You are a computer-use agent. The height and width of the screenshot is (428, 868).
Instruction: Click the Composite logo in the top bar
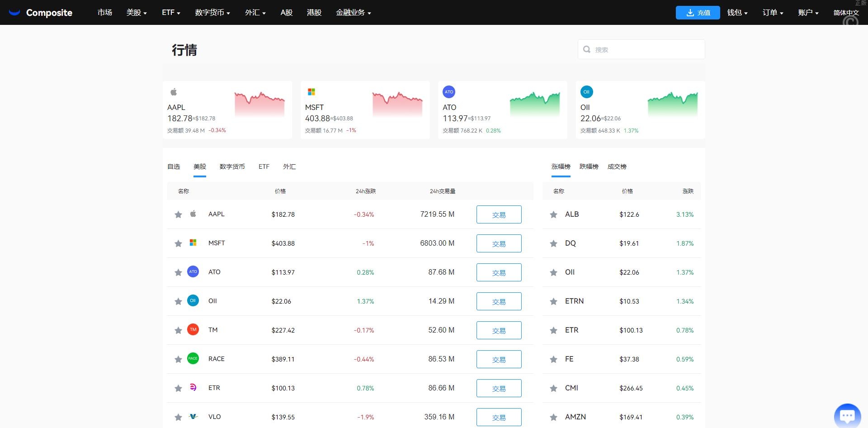[41, 12]
